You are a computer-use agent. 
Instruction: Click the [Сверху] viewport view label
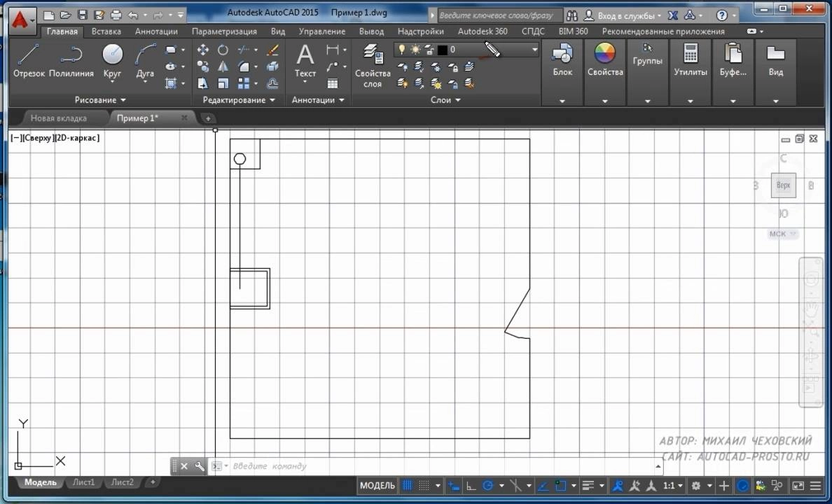point(39,138)
